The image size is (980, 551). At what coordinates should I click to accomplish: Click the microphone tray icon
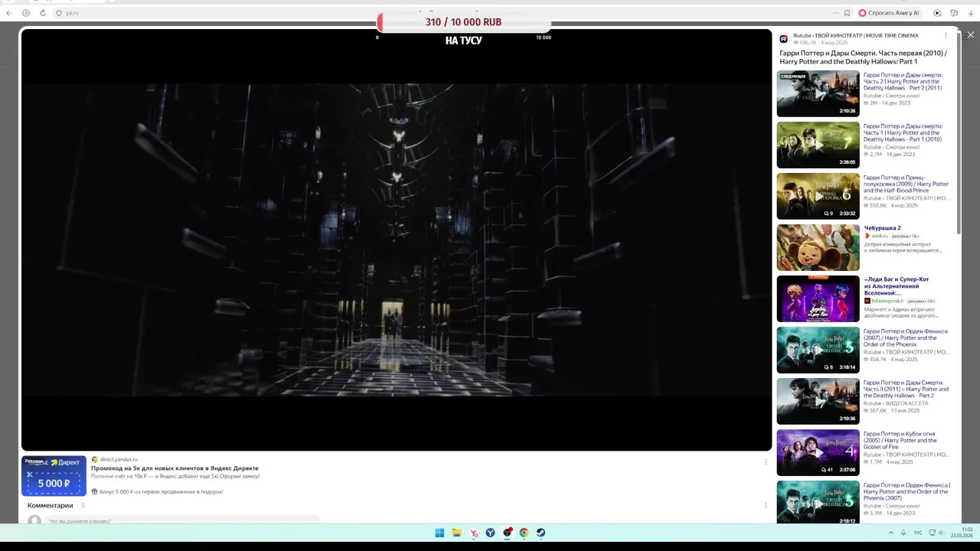903,533
